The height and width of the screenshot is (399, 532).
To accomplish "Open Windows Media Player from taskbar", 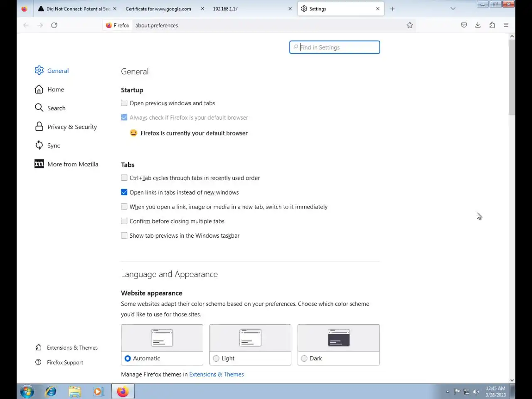I will [x=99, y=392].
